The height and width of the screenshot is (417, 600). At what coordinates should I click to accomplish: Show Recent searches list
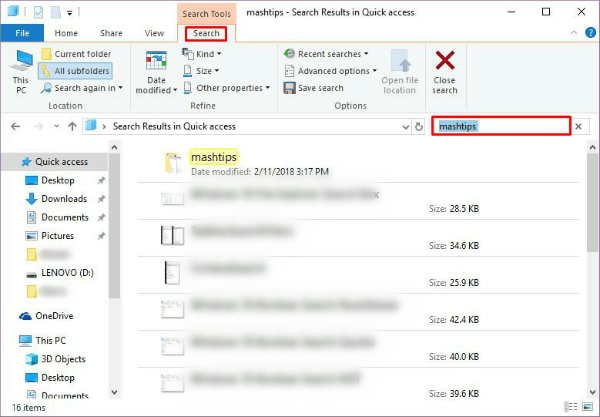(326, 54)
